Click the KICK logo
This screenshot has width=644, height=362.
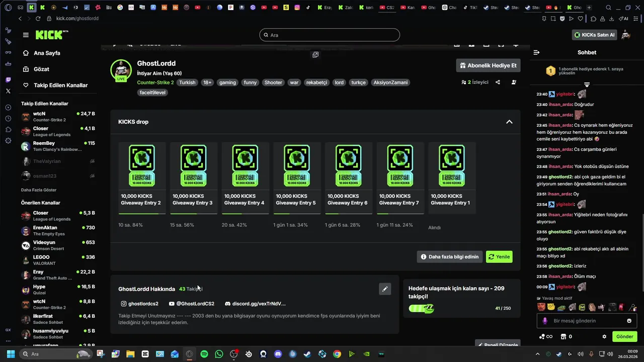(51, 35)
